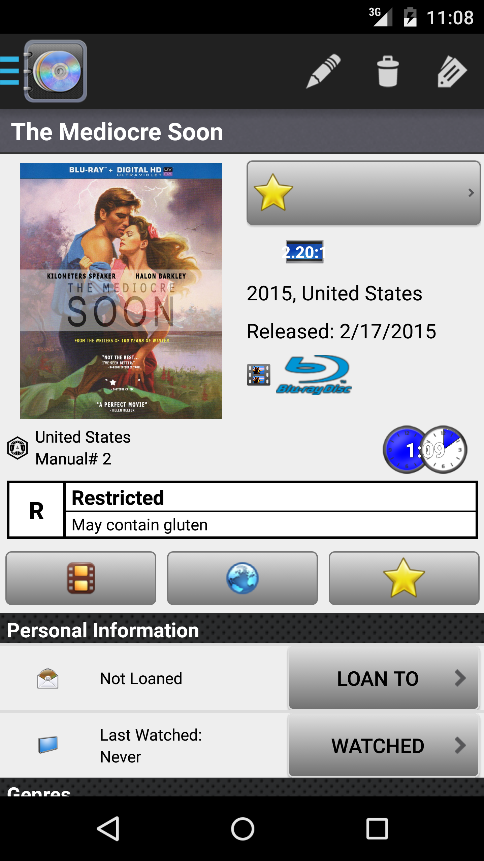
Task: Tap The Mediocre Soon cover art
Action: 121,290
